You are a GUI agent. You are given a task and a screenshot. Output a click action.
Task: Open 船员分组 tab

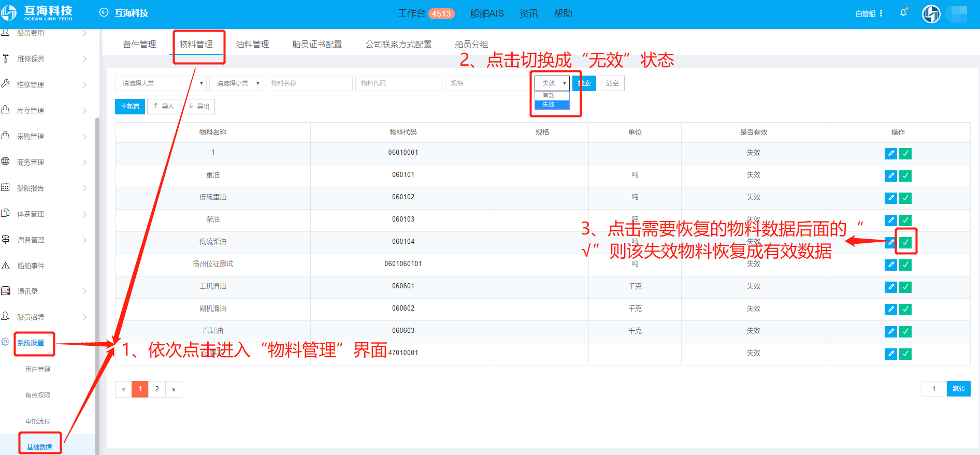click(471, 45)
